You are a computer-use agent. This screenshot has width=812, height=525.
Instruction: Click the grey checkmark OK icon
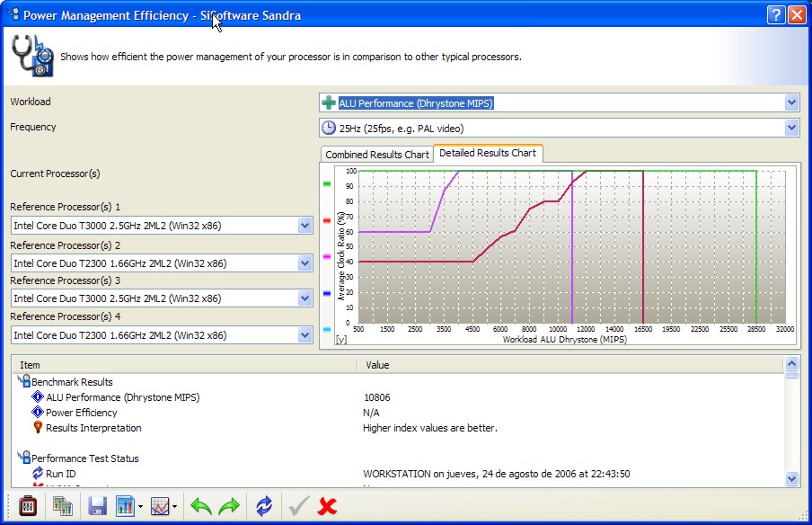(x=299, y=506)
